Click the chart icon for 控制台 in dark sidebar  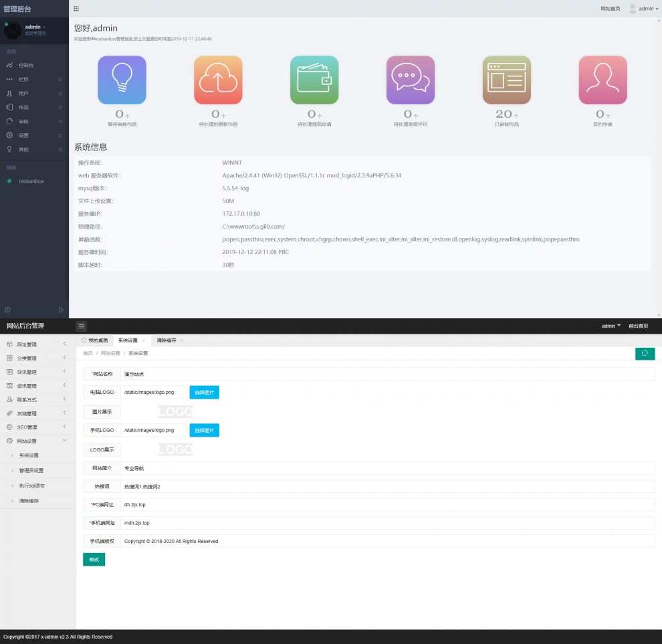tap(9, 66)
